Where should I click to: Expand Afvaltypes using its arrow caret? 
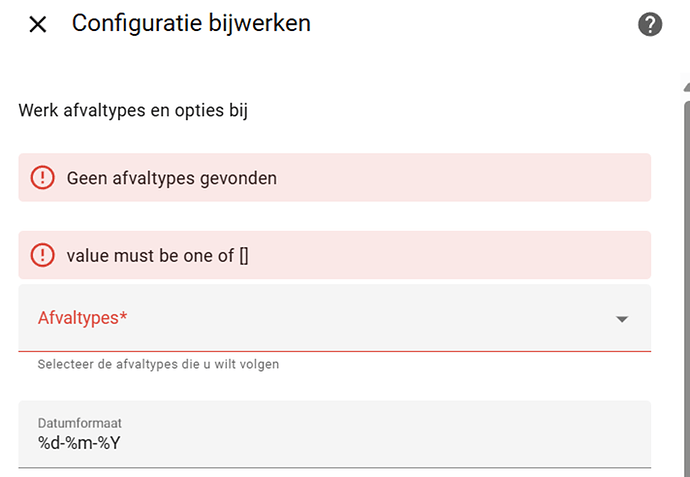click(622, 319)
